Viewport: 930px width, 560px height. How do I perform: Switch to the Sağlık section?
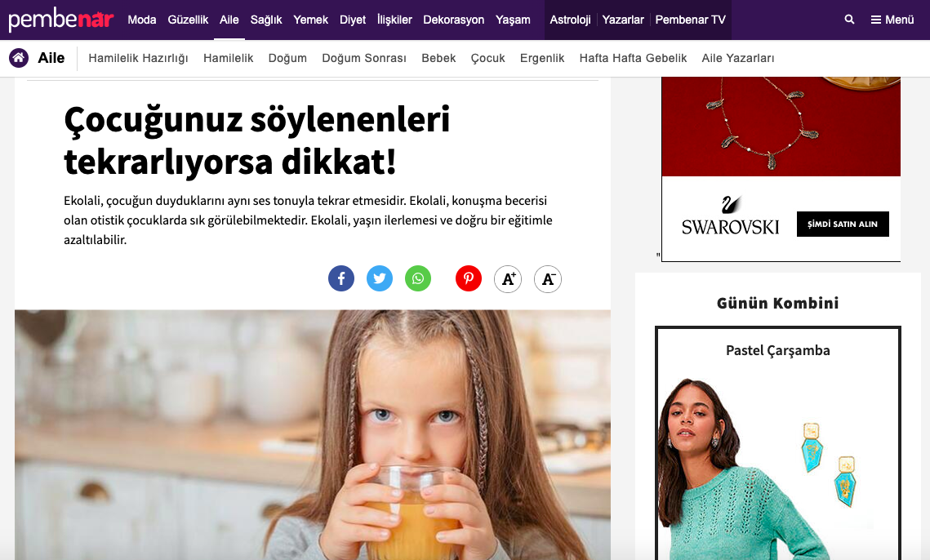click(265, 20)
